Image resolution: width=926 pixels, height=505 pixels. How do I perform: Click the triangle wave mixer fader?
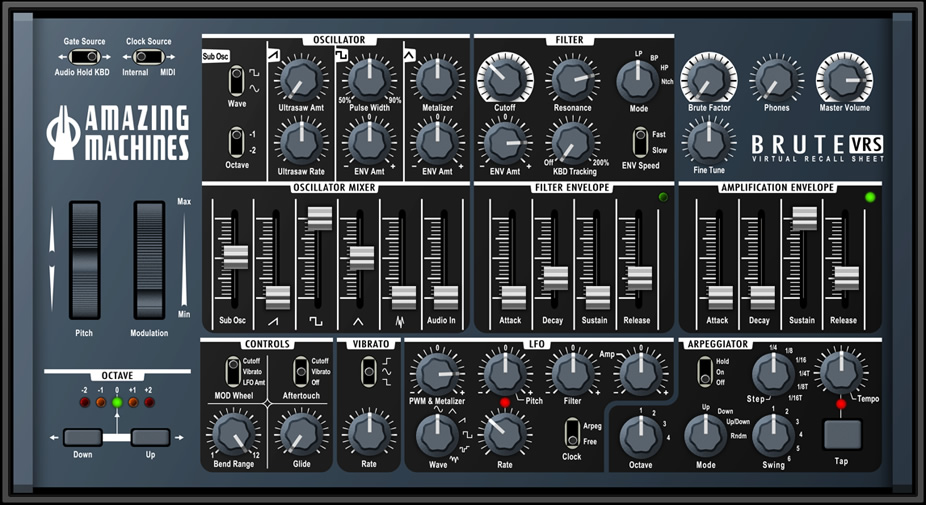[x=361, y=258]
